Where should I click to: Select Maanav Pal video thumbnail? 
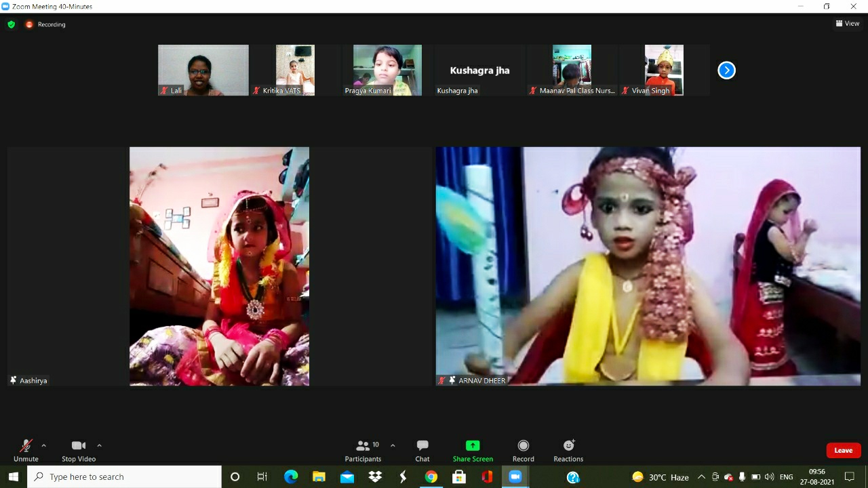572,70
